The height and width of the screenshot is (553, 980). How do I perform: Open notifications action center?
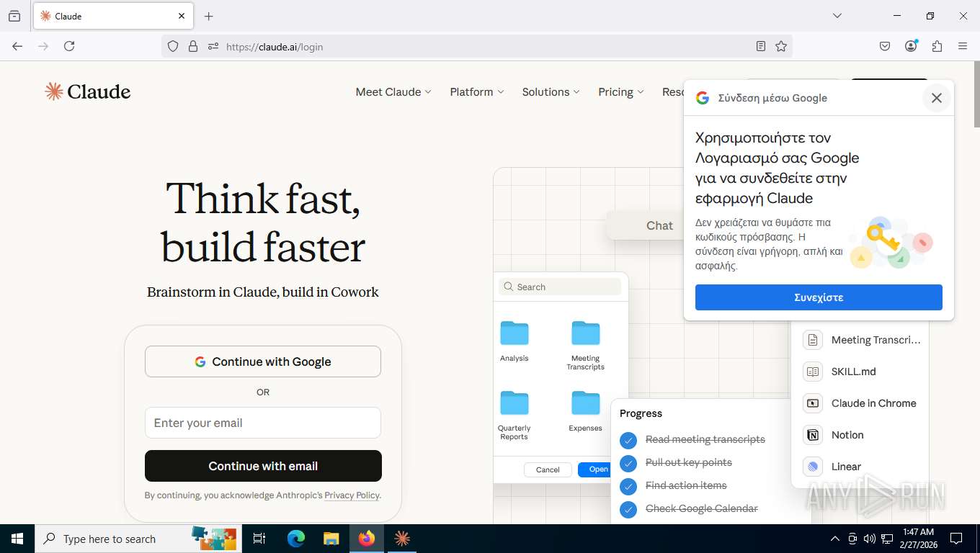click(956, 539)
